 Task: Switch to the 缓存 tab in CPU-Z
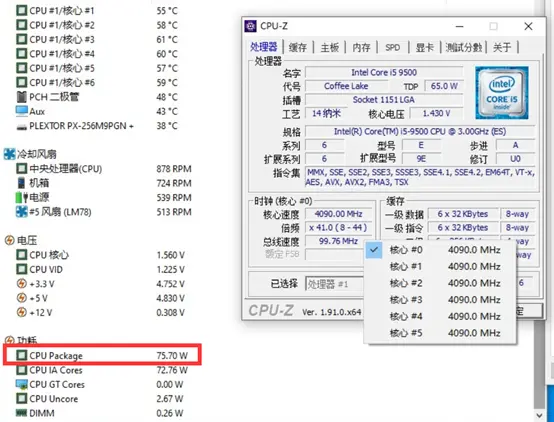click(298, 47)
